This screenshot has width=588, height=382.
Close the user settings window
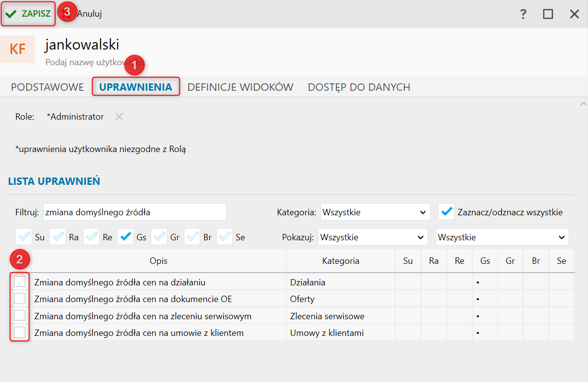pyautogui.click(x=574, y=14)
